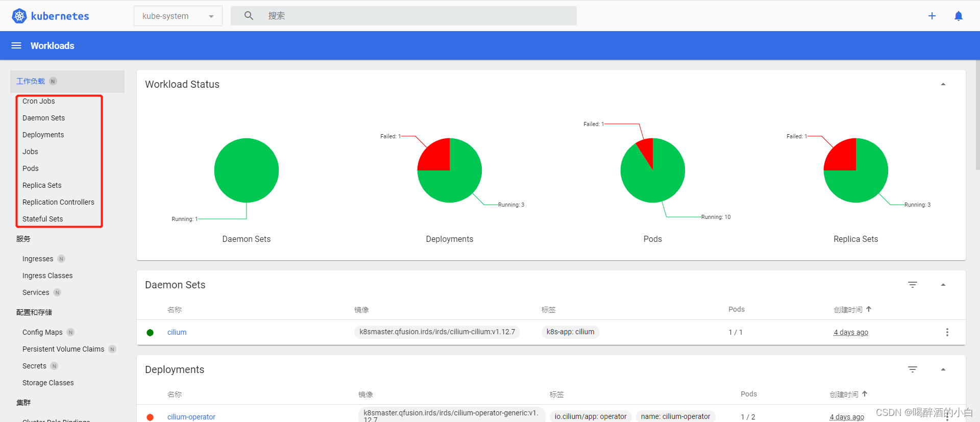
Task: Open the cilium daemon set link
Action: (177, 332)
